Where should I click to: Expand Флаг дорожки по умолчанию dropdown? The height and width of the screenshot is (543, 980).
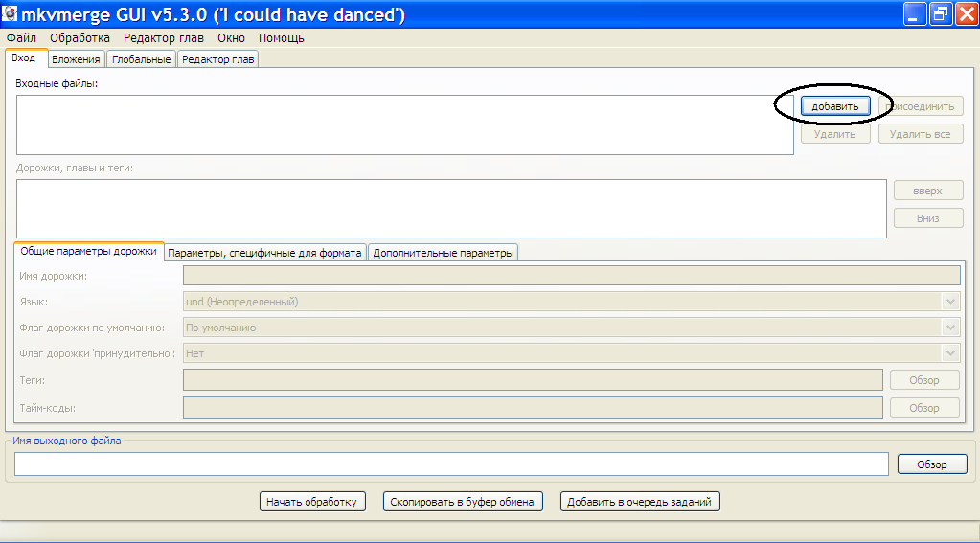(950, 328)
